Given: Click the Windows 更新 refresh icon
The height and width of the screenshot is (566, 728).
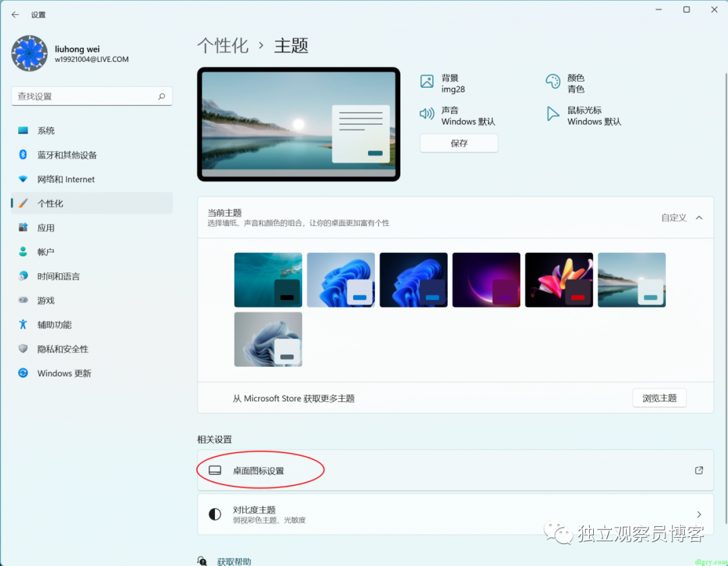Looking at the screenshot, I should click(23, 372).
